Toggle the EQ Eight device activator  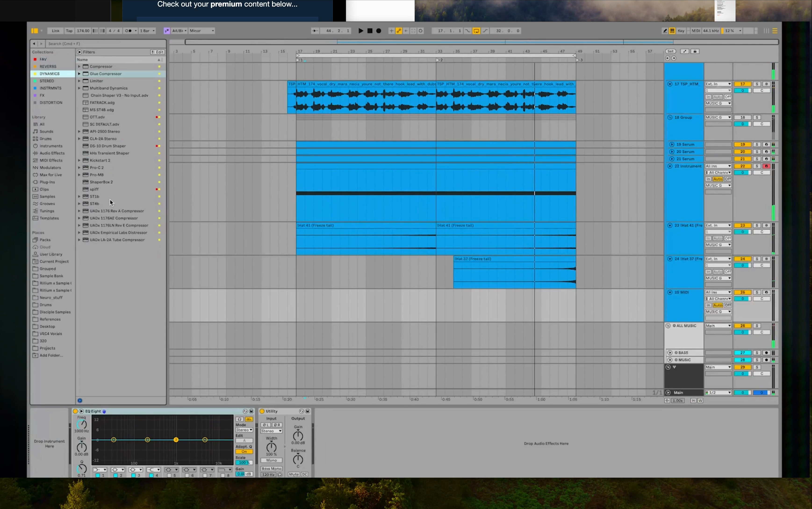(75, 411)
